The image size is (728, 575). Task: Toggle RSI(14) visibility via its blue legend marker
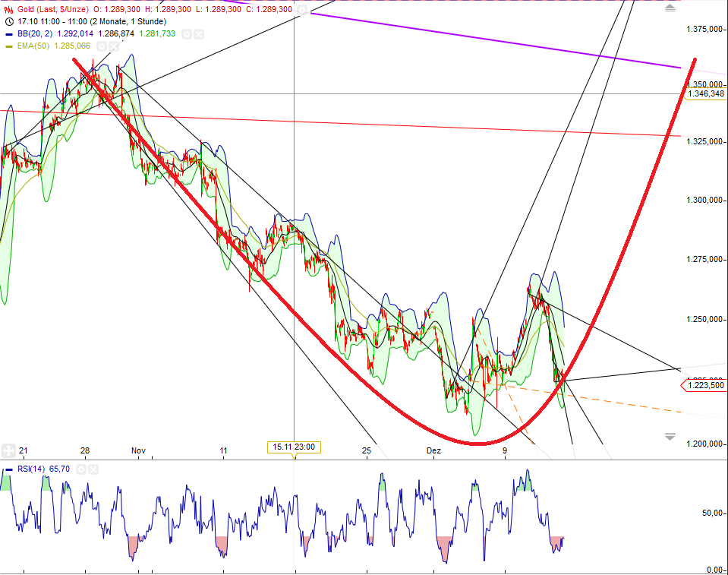pos(10,469)
